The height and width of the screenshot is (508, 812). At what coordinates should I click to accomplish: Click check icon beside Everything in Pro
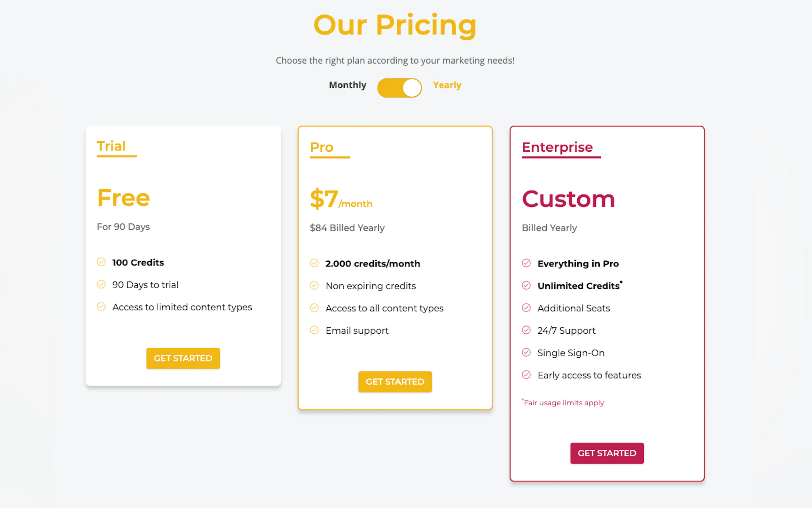pyautogui.click(x=526, y=263)
